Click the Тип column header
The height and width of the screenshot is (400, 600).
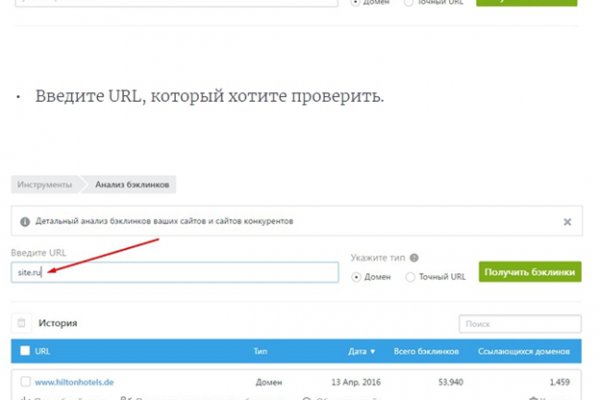[x=260, y=352]
